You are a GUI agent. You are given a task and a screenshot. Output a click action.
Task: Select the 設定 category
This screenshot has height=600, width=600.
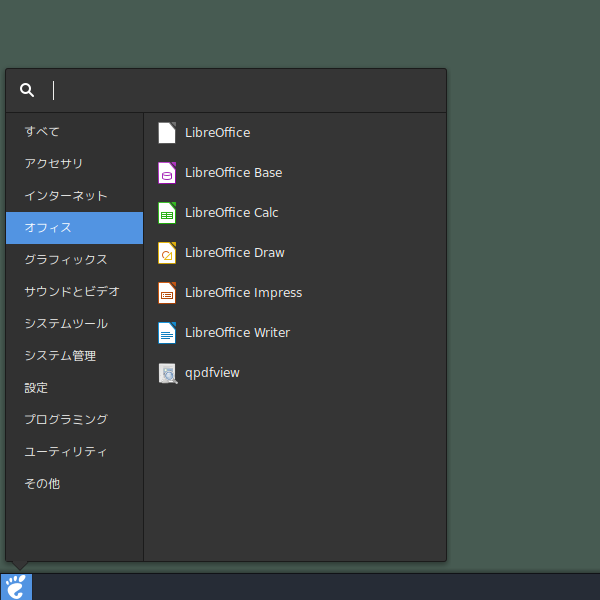tap(75, 388)
